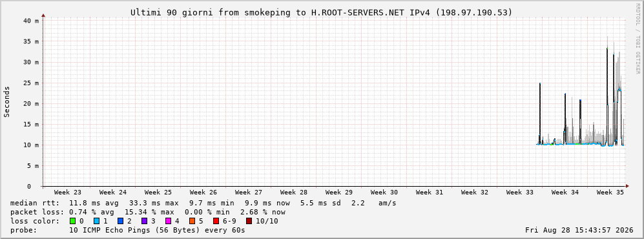644x239 pixels.
Task: Click the red loss color 6-9 swatch
Action: point(216,222)
